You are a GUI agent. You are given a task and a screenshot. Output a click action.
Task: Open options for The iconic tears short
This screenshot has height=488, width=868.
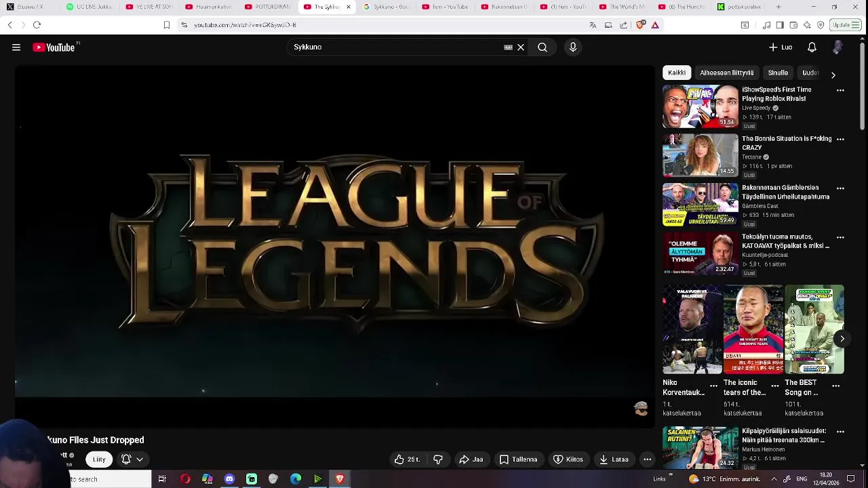[x=775, y=386]
